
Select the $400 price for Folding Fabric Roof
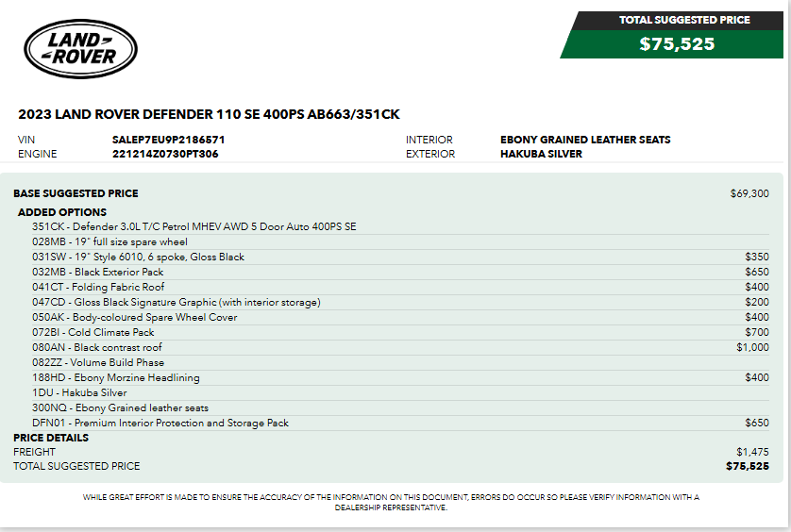757,288
